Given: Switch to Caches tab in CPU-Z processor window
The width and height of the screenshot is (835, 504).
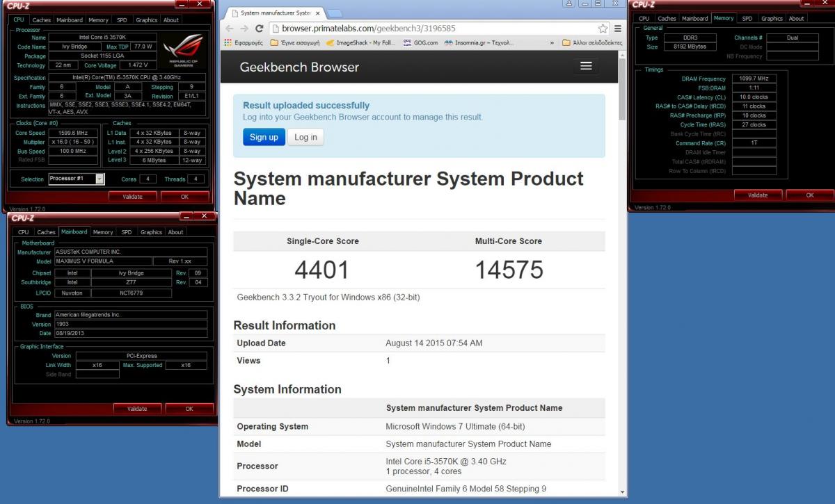Looking at the screenshot, I should pos(42,20).
